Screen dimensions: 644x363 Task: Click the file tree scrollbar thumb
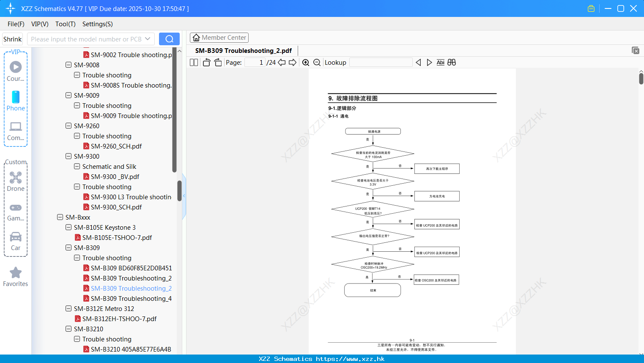179,190
